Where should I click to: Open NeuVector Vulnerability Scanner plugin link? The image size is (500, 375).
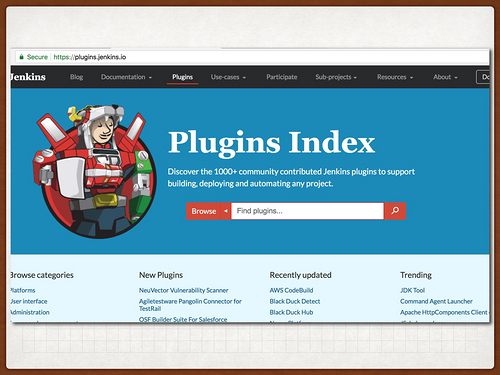(x=184, y=290)
